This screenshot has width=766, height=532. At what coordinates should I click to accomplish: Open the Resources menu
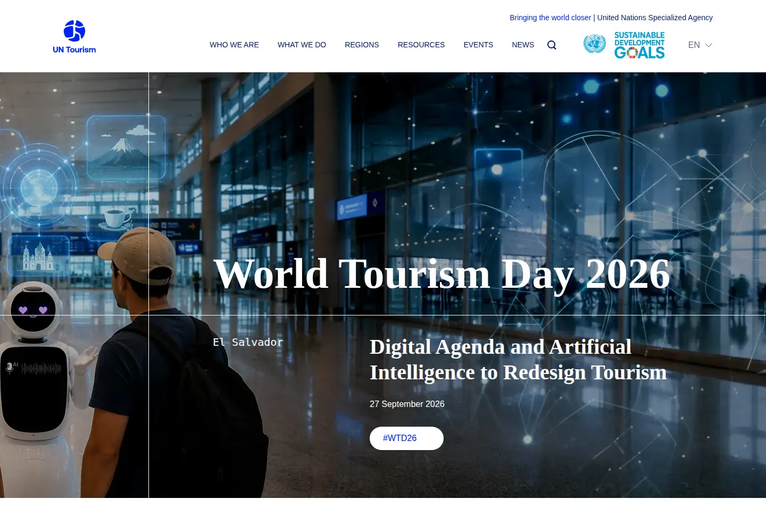pos(421,45)
